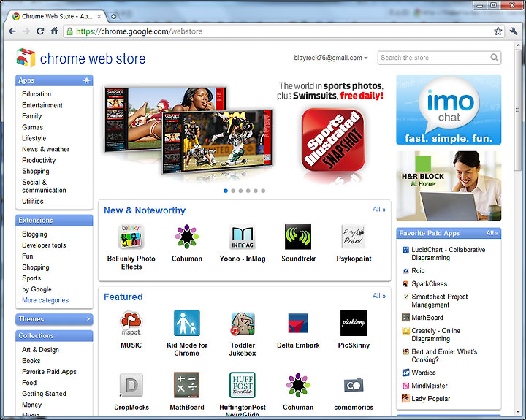Open the Lady Popular link
The width and height of the screenshot is (526, 420).
(x=431, y=399)
